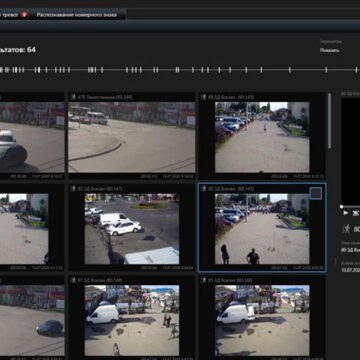Screen dimensions: 360x360
Task: Click the red alarm badge on тревог tab
Action: coord(24,15)
